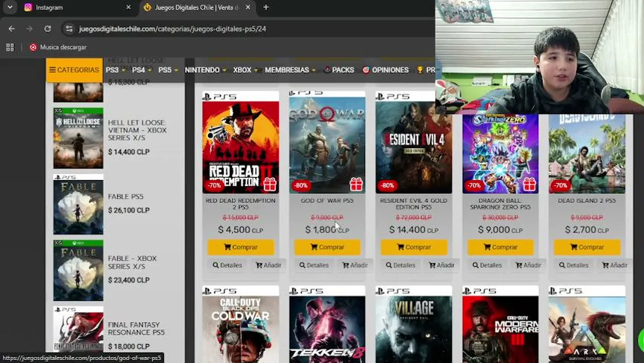The width and height of the screenshot is (644, 363).
Task: Open the OPINIONES menu item
Action: tap(385, 70)
